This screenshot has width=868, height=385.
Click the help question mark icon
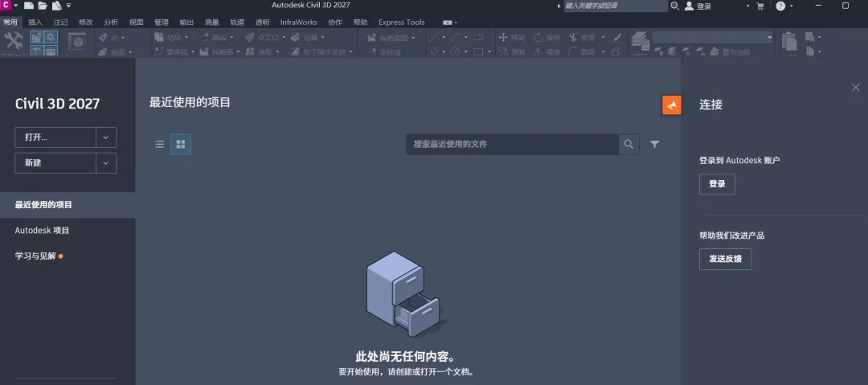click(x=780, y=6)
